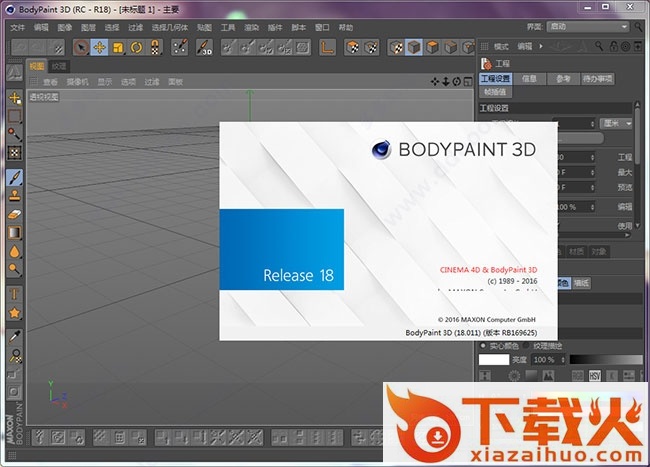Activate the Scale tool

(118, 48)
